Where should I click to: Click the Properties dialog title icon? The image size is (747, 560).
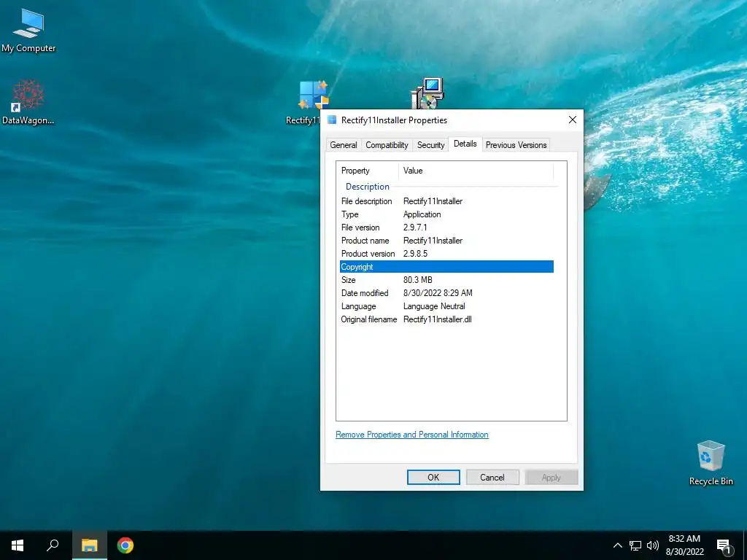tap(332, 120)
